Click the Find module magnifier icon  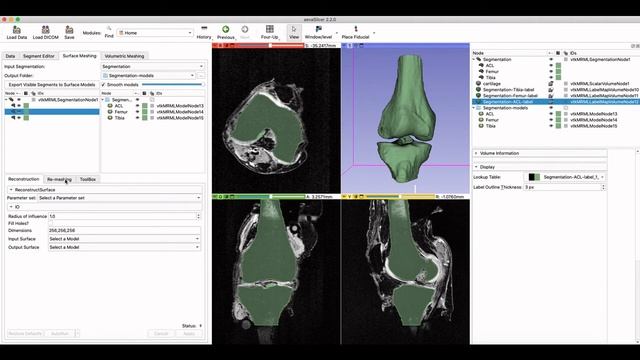point(109,28)
